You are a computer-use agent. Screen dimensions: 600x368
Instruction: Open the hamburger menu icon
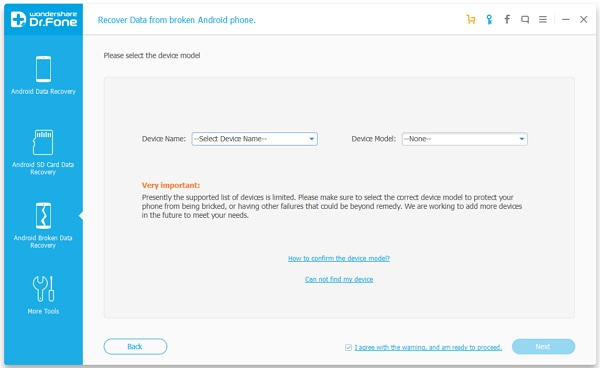coord(543,19)
